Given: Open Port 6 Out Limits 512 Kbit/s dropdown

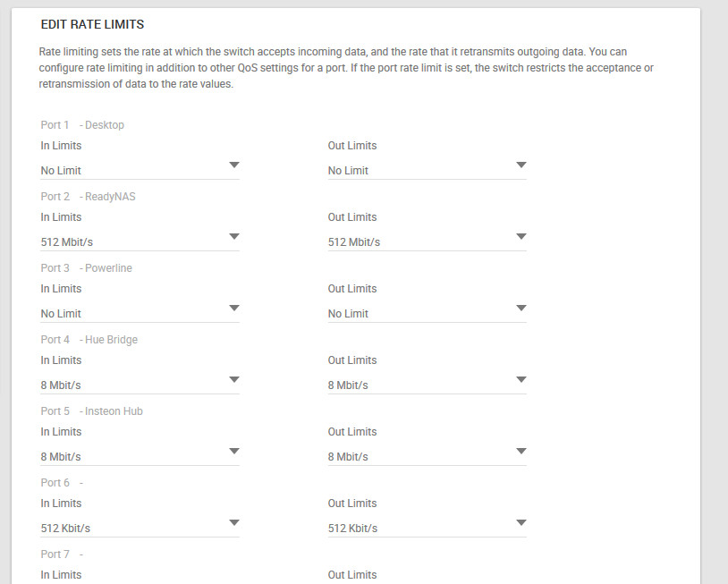Looking at the screenshot, I should 427,528.
